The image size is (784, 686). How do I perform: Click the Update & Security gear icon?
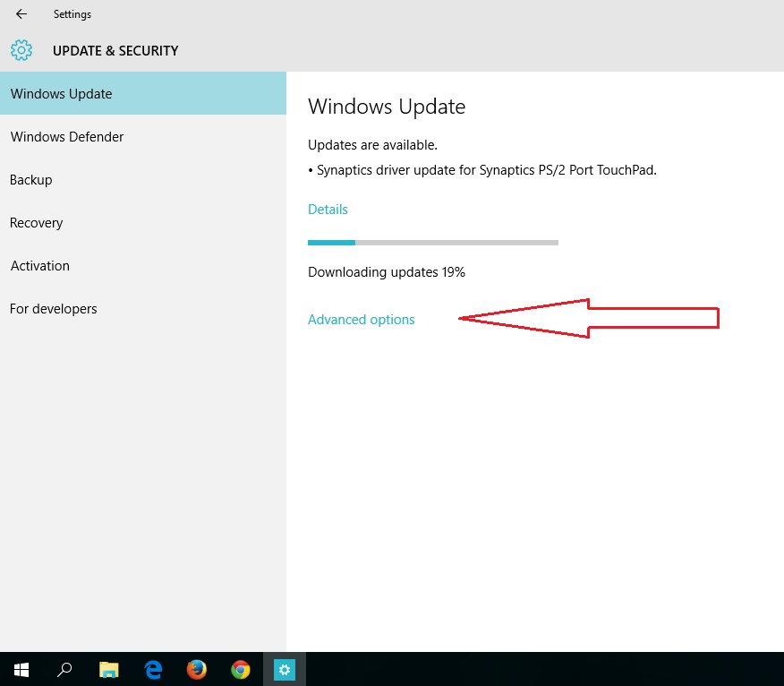21,50
